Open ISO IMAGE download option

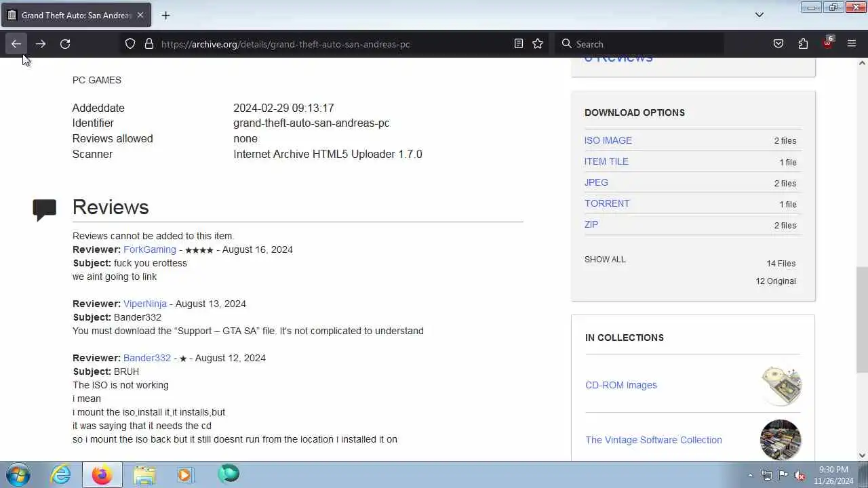(x=608, y=140)
